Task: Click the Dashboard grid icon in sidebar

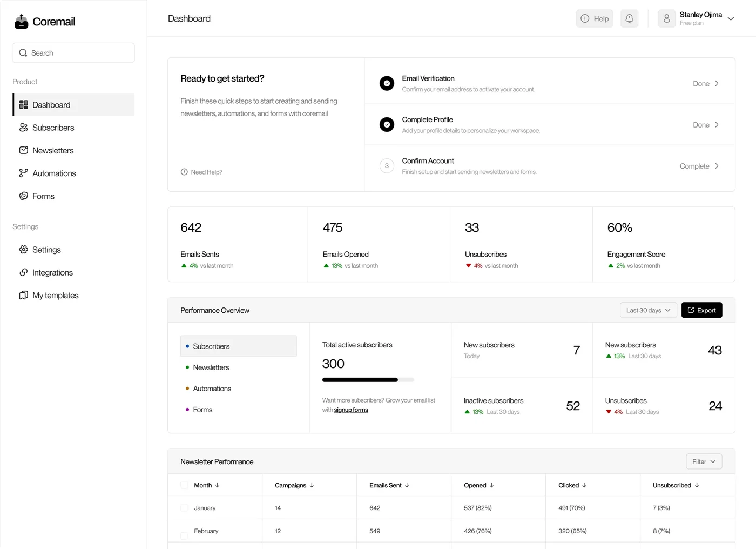Action: pyautogui.click(x=24, y=105)
